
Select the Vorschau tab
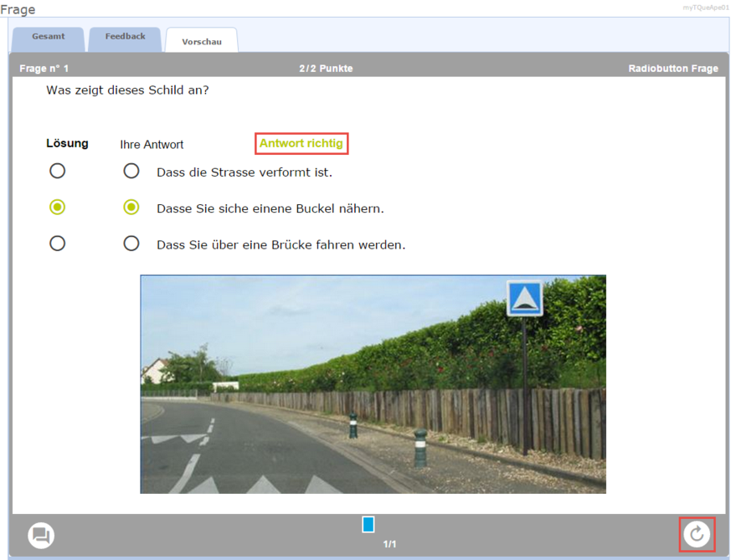click(x=202, y=41)
